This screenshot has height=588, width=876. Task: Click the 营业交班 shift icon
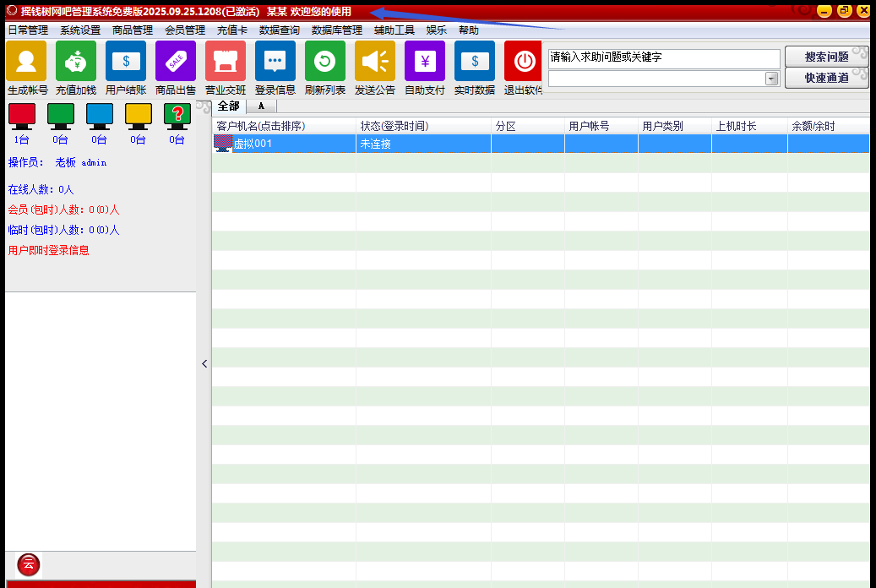pyautogui.click(x=226, y=62)
